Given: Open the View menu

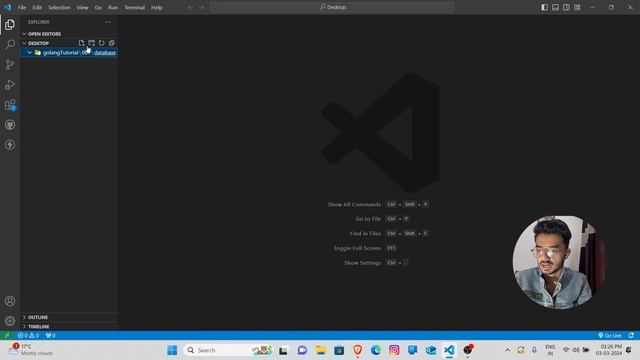Looking at the screenshot, I should click(x=82, y=7).
